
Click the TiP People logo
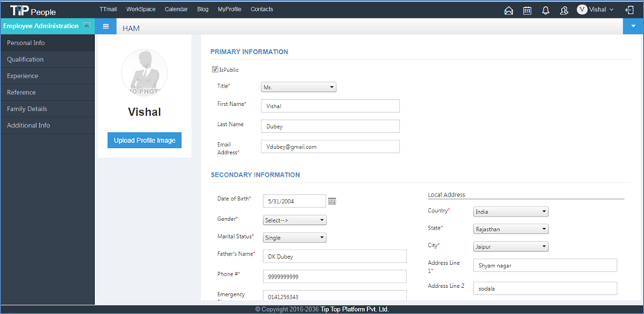pos(33,11)
